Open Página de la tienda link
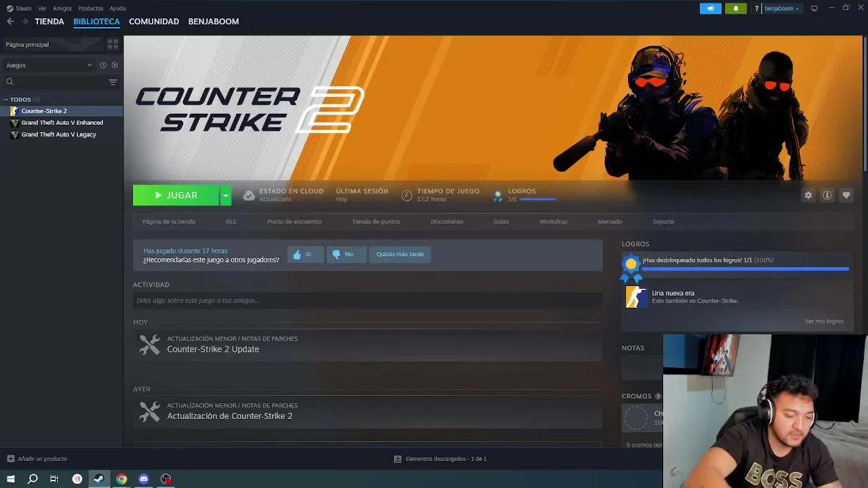Screen dimensions: 868x488 pos(169,222)
